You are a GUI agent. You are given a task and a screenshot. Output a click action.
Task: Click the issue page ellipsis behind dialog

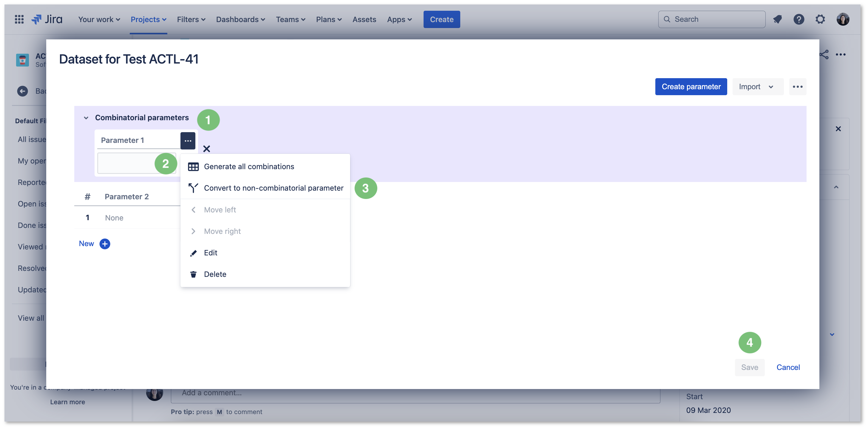[840, 55]
